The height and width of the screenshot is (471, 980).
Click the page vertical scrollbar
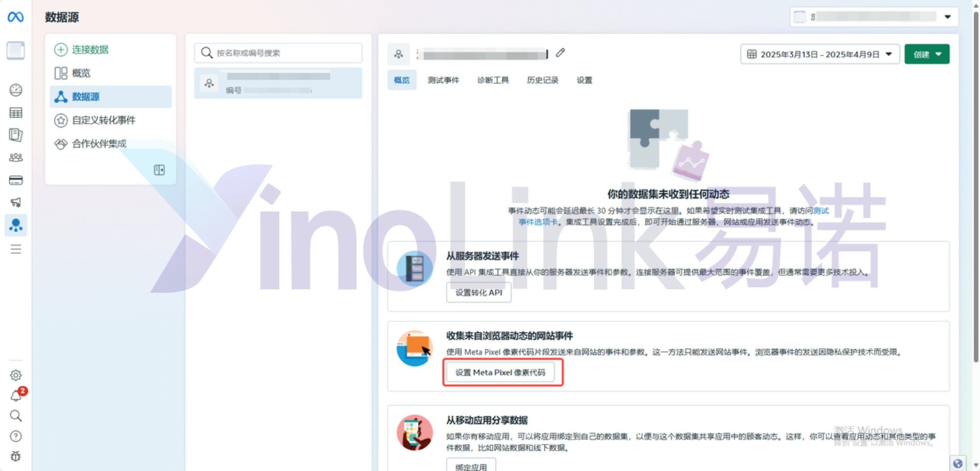coord(976,188)
